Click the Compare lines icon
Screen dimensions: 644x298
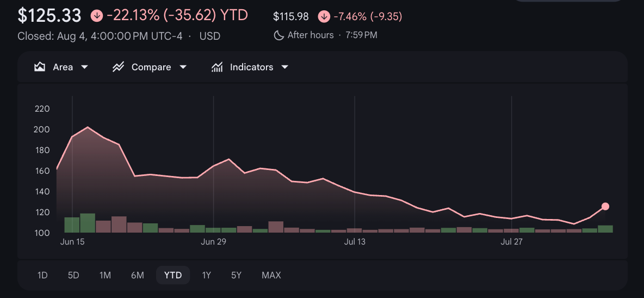[118, 67]
